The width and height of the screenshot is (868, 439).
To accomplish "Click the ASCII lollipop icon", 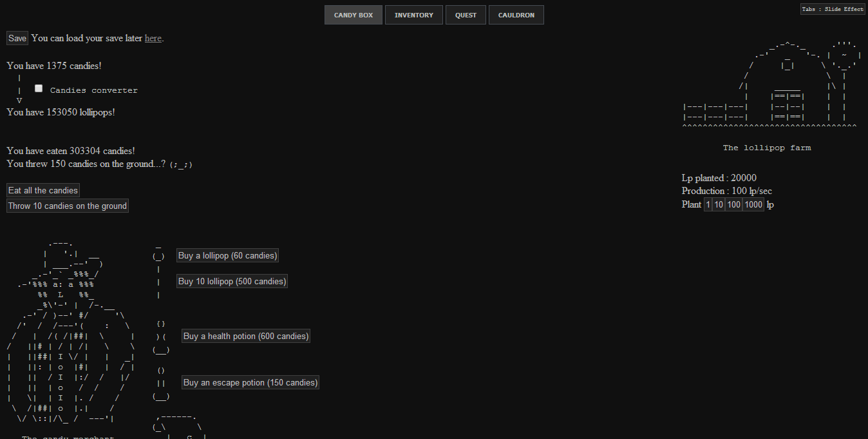I will (158, 271).
